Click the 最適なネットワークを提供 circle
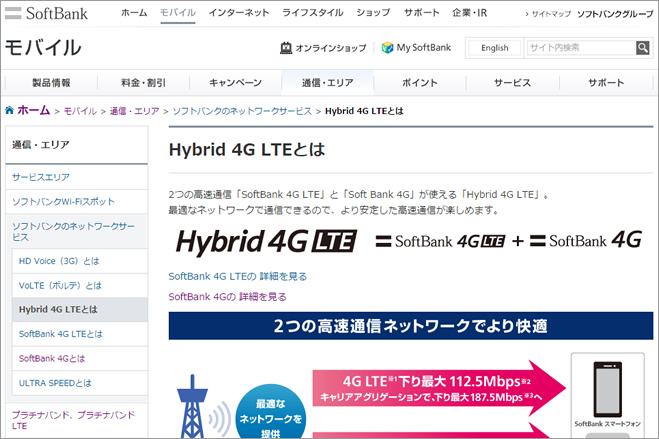This screenshot has width=659, height=439. [271, 412]
